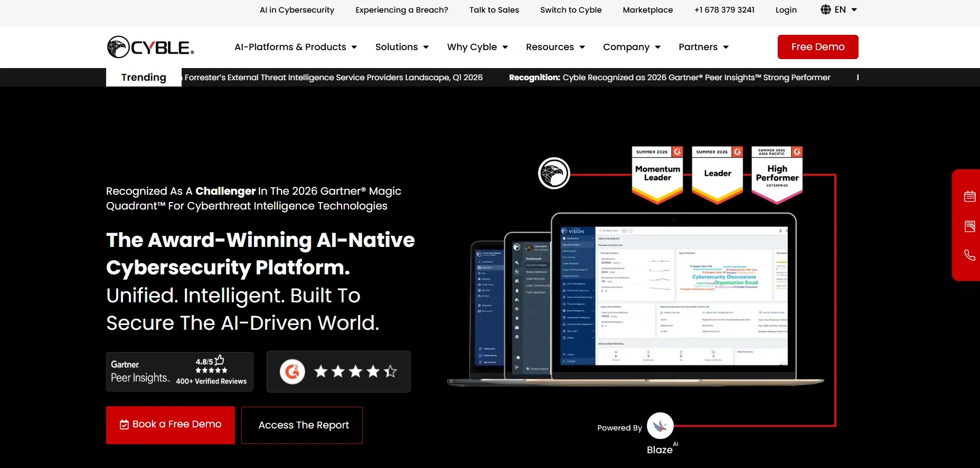Expand the Why Cyble dropdown
Screen dimensions: 980x468
pos(477,47)
